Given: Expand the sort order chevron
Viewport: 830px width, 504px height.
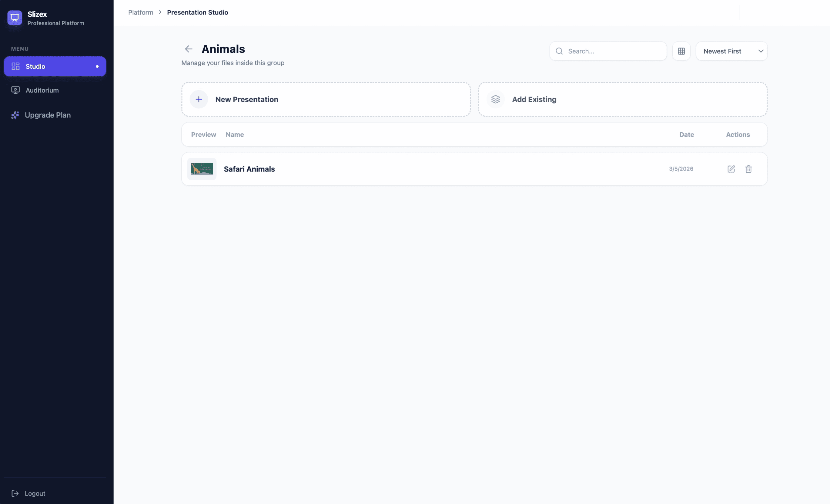Looking at the screenshot, I should (x=761, y=51).
